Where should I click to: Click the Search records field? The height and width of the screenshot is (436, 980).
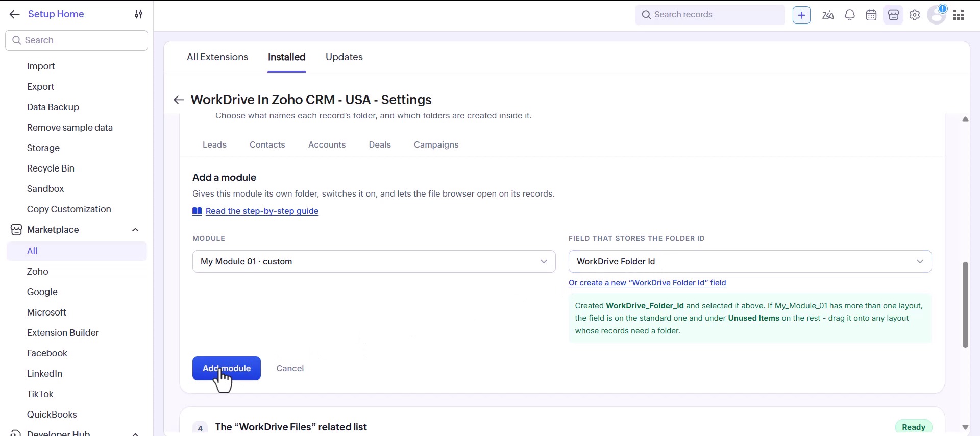click(x=710, y=15)
